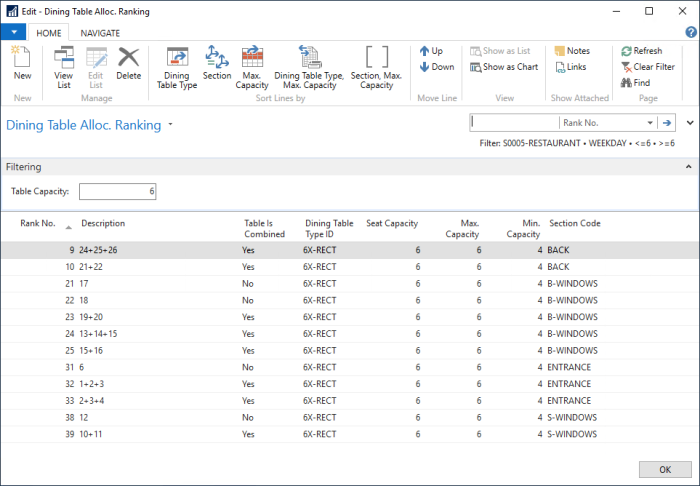This screenshot has width=700, height=486.
Task: Sort lines by Section
Action: [217, 64]
